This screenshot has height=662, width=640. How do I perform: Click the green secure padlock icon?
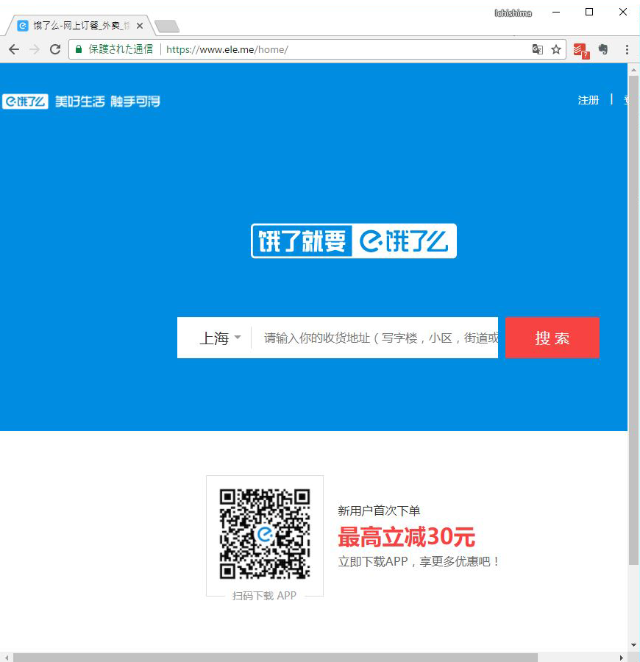[x=79, y=49]
